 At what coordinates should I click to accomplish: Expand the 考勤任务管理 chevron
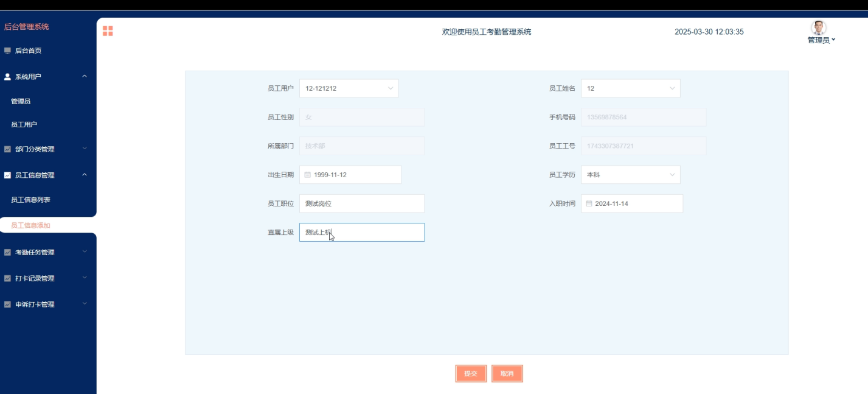[x=85, y=252]
